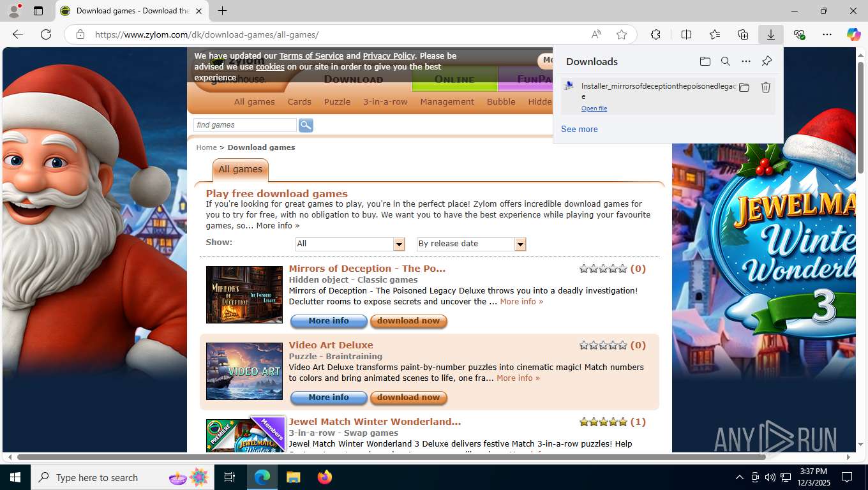Image resolution: width=868 pixels, height=490 pixels.
Task: Launch Firefox from taskbar
Action: click(x=325, y=477)
